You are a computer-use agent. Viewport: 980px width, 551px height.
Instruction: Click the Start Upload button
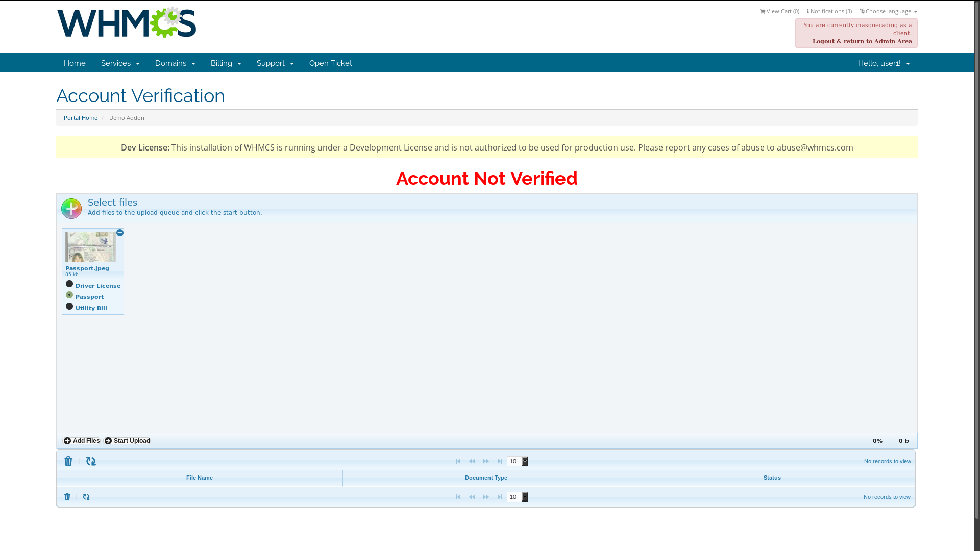coord(128,441)
